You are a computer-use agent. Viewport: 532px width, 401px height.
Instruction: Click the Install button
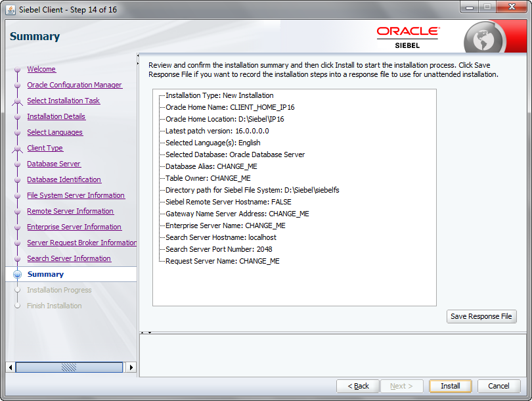pyautogui.click(x=451, y=386)
